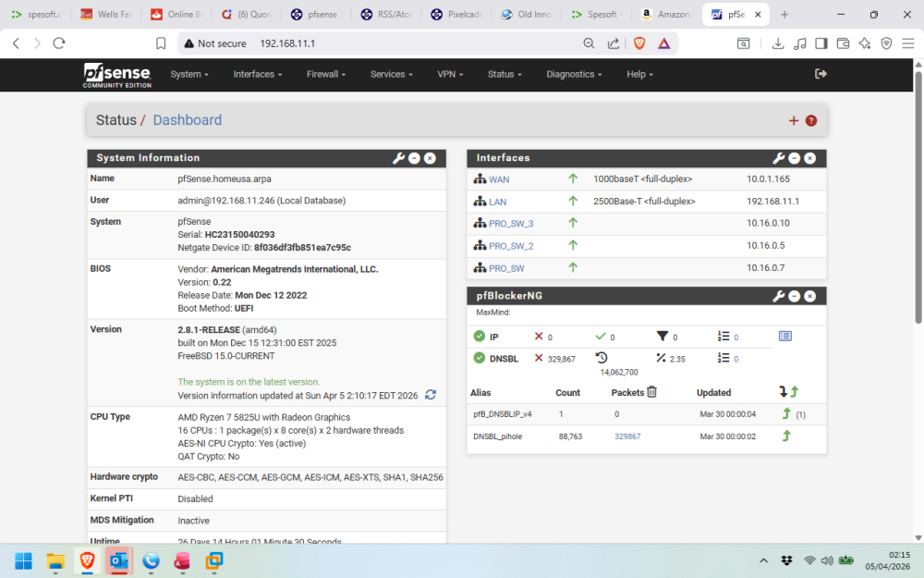Open dashboard help question icon

point(811,121)
